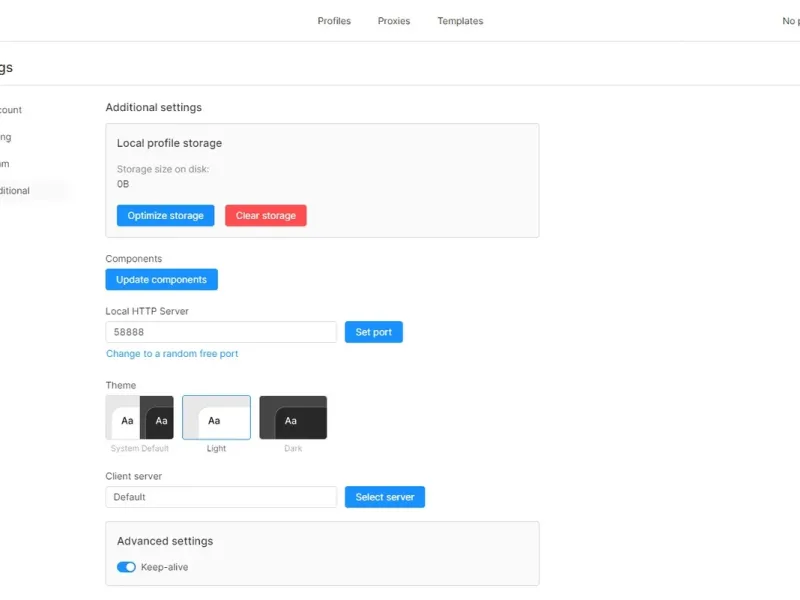
Task: Focus the Local HTTP Server port field
Action: click(221, 332)
